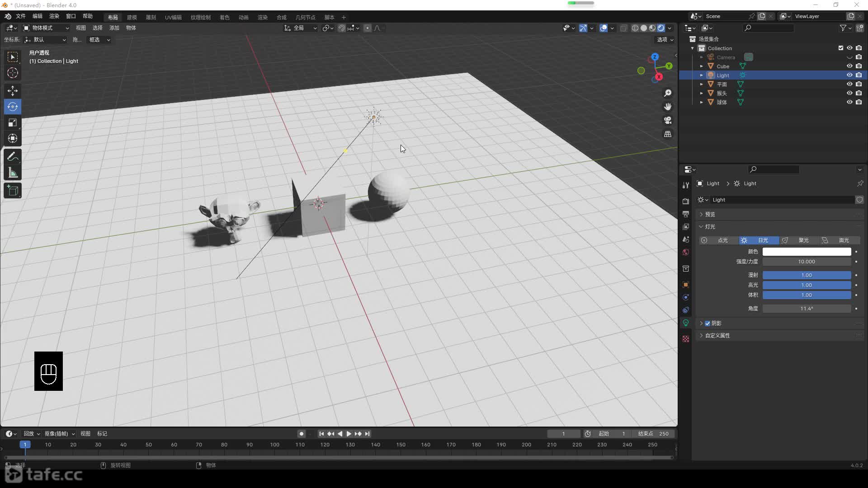Expand the Cube tree item
The image size is (868, 488).
tap(702, 66)
